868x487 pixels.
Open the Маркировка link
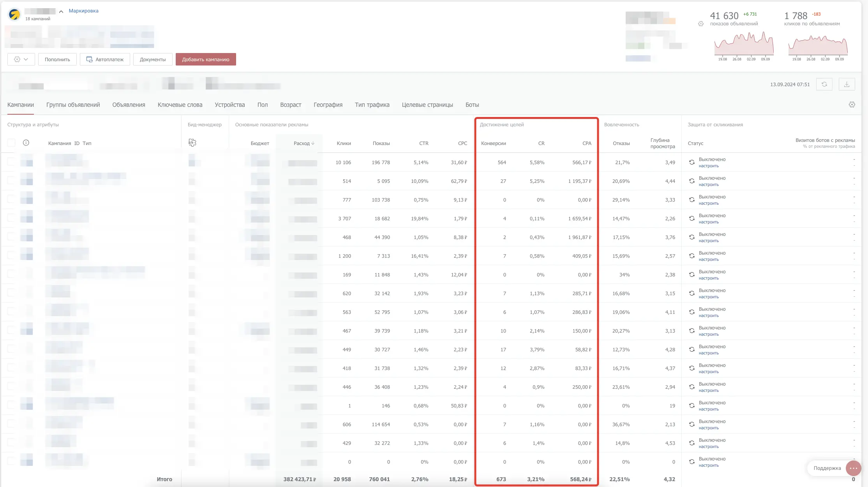point(83,11)
